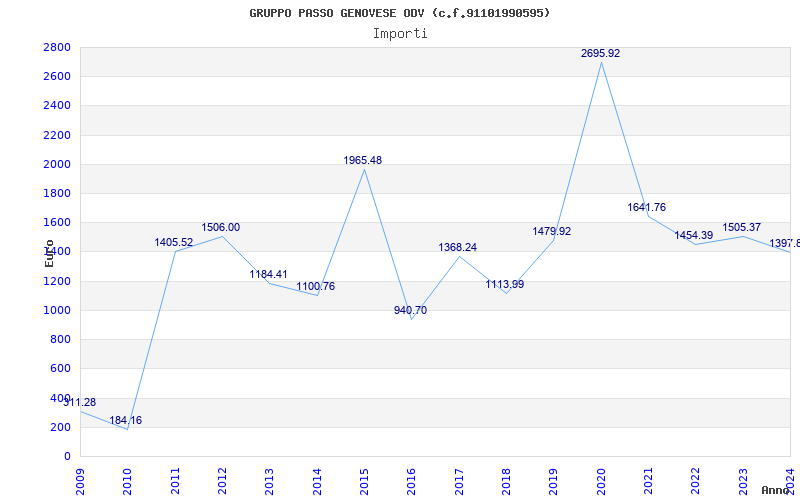The width and height of the screenshot is (800, 500).
Task: Click the 1505.37 data label
Action: 741,228
